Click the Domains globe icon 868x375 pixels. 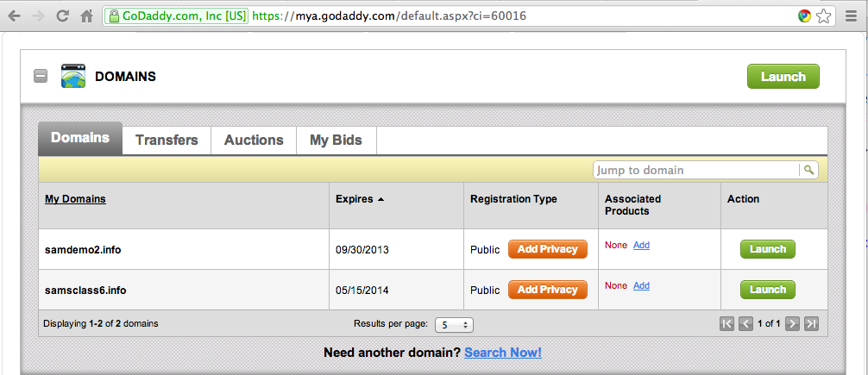click(73, 77)
